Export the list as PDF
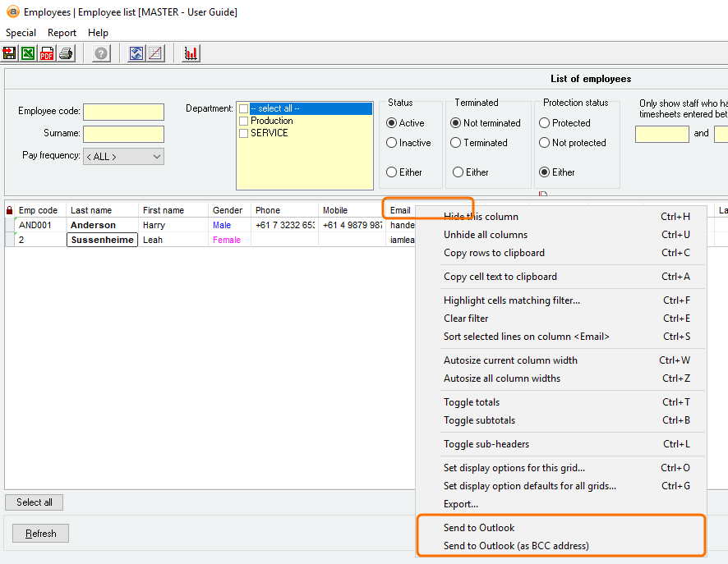The image size is (728, 564). [x=47, y=54]
